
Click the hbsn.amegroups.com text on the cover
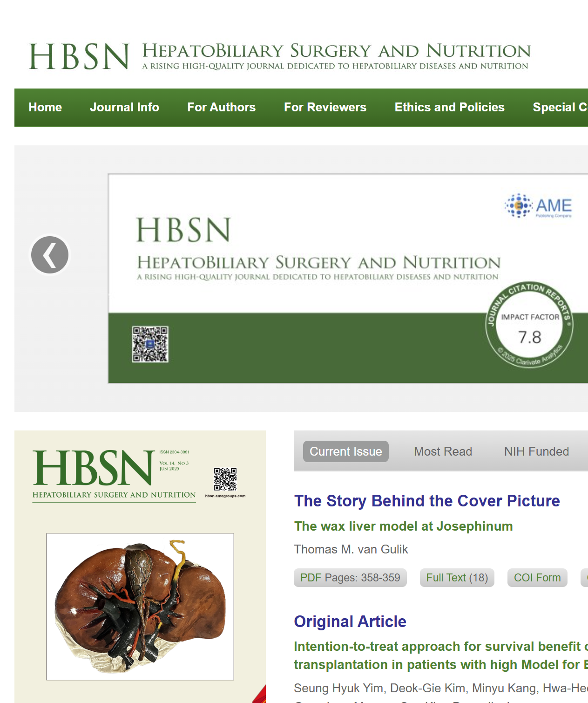click(225, 496)
